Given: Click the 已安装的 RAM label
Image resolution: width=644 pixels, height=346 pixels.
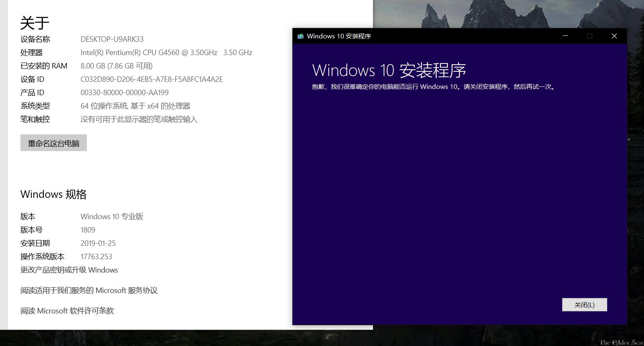Looking at the screenshot, I should click(x=44, y=66).
